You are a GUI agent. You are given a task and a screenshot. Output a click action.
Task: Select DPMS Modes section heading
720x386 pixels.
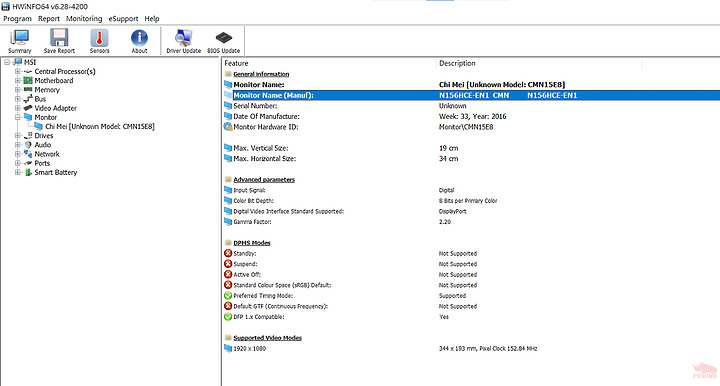[252, 243]
